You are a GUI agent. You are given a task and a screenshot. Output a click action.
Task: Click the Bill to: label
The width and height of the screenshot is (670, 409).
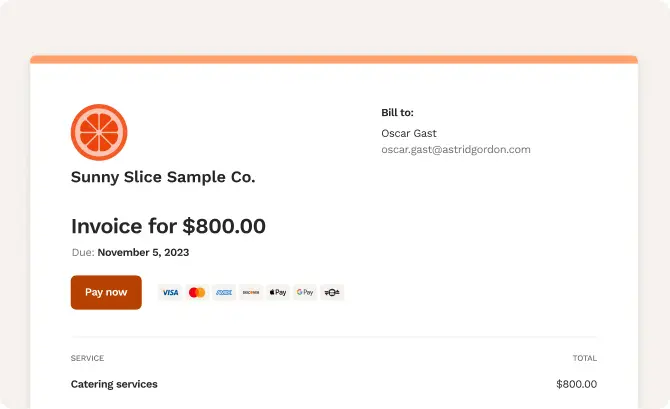point(397,112)
